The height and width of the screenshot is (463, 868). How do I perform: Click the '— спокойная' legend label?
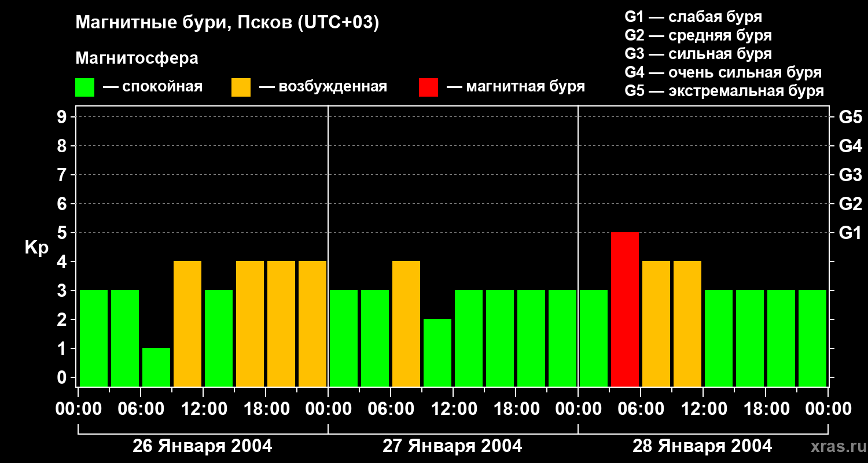[x=153, y=87]
